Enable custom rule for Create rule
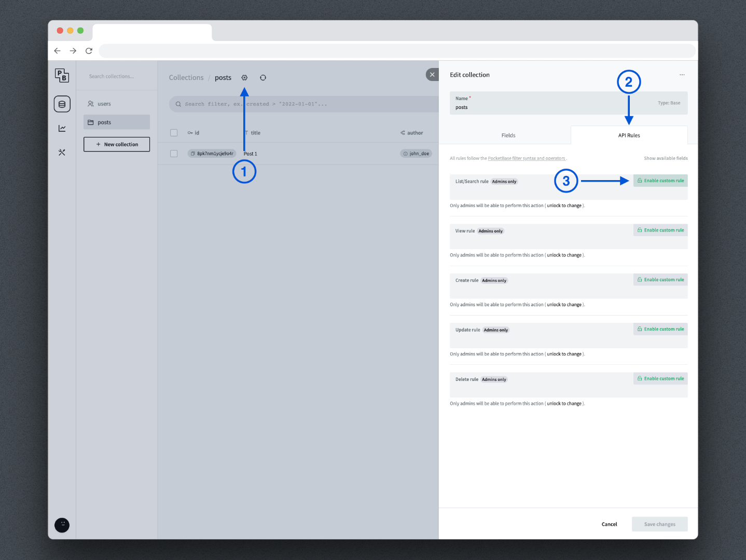 [x=660, y=280]
